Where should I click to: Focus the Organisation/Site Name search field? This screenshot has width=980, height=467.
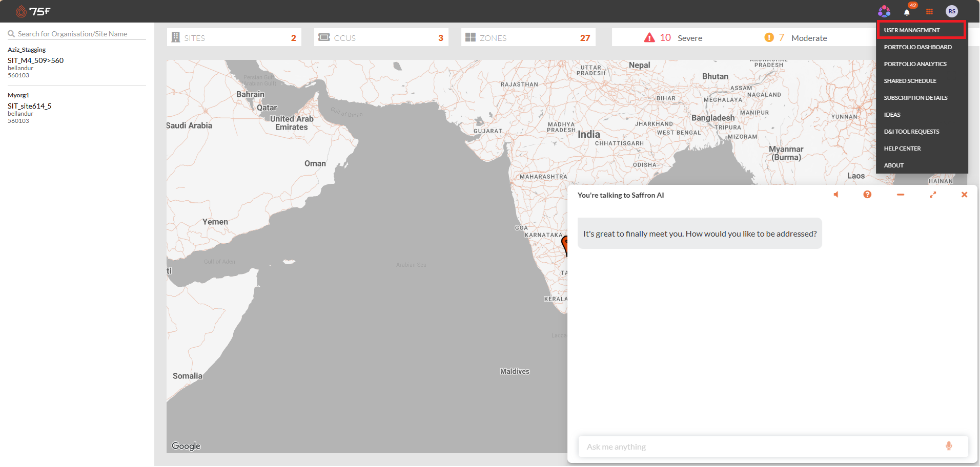point(77,34)
